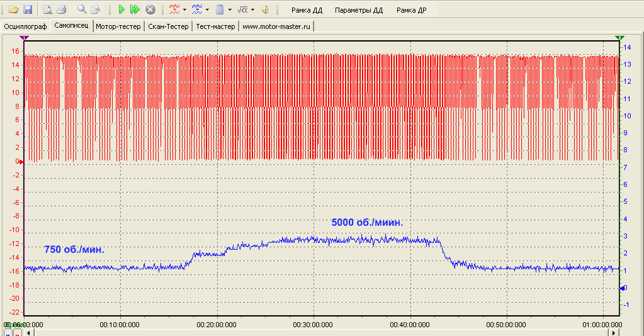Click the blue waveform channel icon
This screenshot has width=644, height=336.
point(197,9)
